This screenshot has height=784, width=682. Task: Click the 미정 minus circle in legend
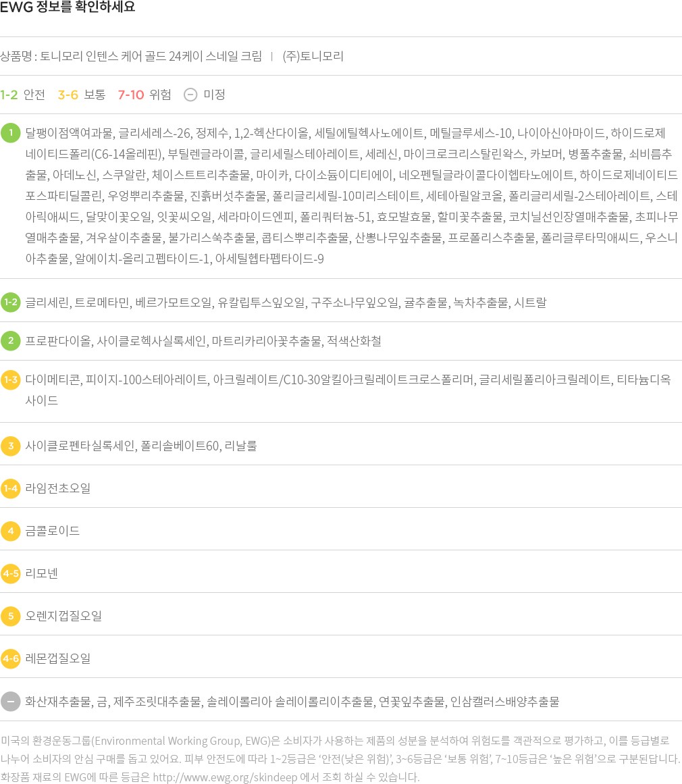(190, 95)
